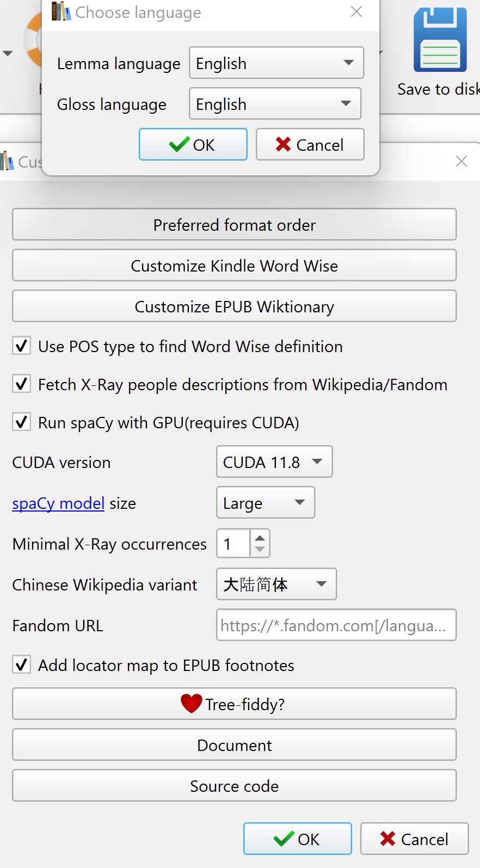Click the heart icon on Tree-fiddy button
480x868 pixels.
[x=192, y=703]
